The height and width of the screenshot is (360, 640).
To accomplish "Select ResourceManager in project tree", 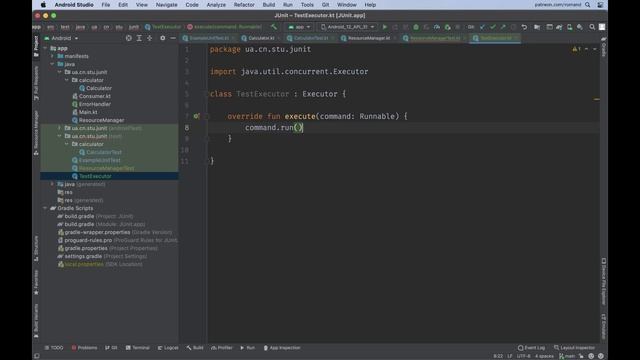I will click(101, 120).
